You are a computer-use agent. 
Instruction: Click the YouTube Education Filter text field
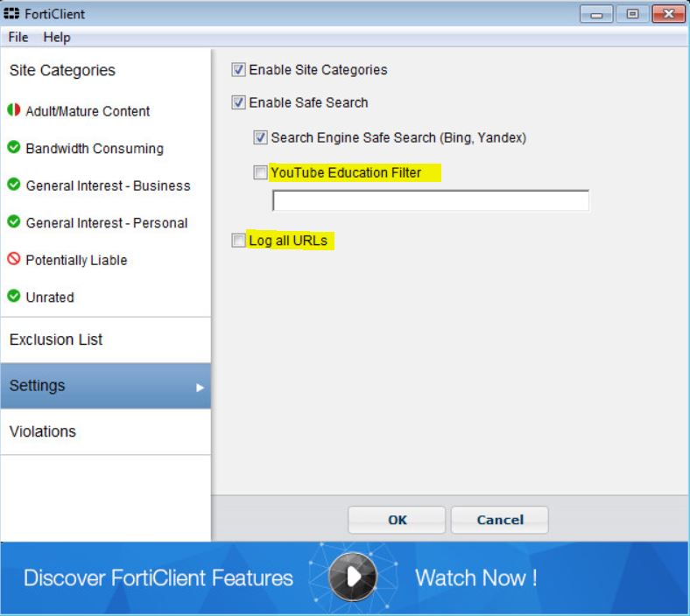click(430, 201)
